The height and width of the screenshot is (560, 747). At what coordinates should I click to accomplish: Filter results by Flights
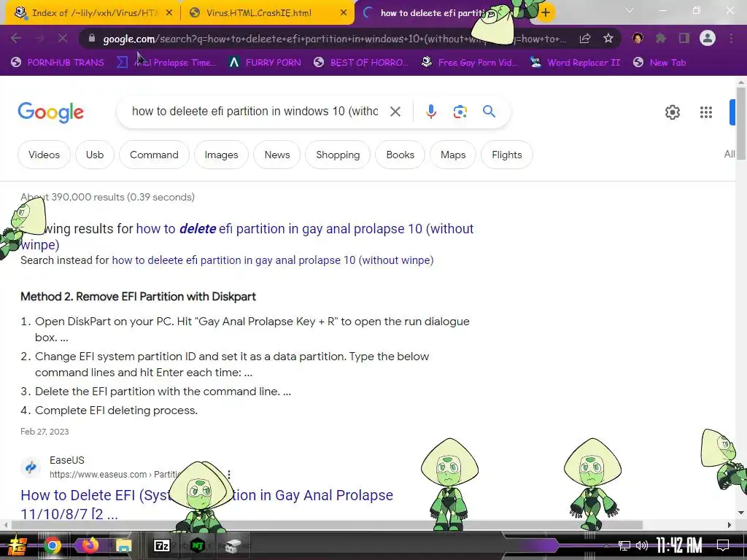(x=506, y=155)
